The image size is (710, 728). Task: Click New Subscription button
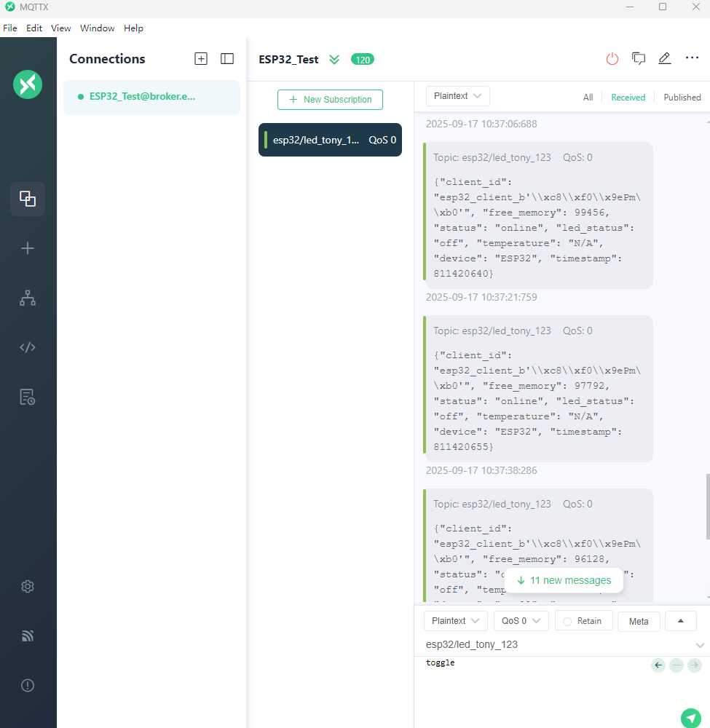(330, 100)
